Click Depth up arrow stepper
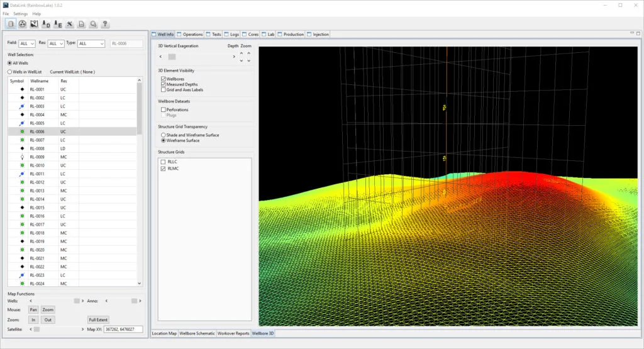644x349 pixels. pos(241,53)
